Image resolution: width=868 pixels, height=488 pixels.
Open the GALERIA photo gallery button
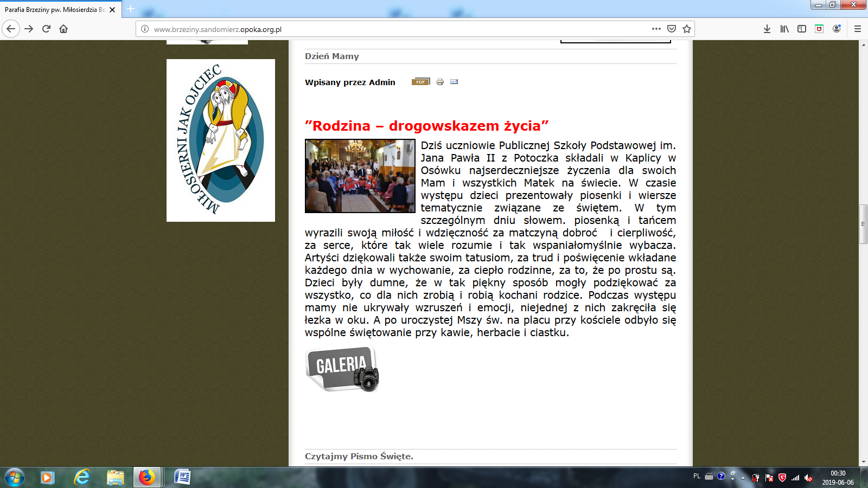[342, 369]
